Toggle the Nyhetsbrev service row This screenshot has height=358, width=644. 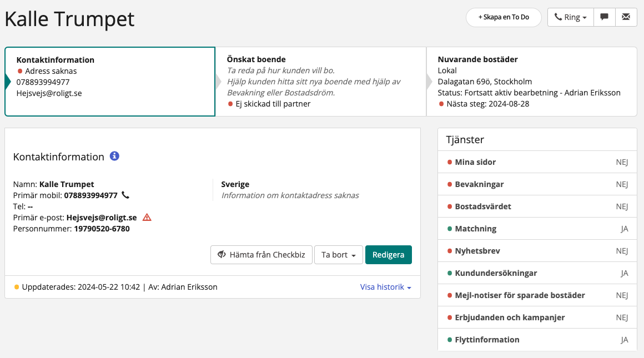(x=537, y=251)
